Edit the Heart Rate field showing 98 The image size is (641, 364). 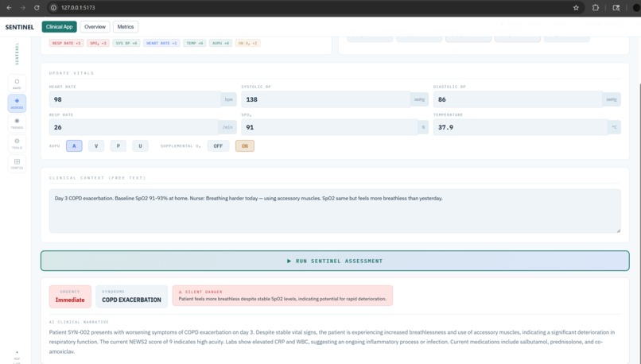135,99
